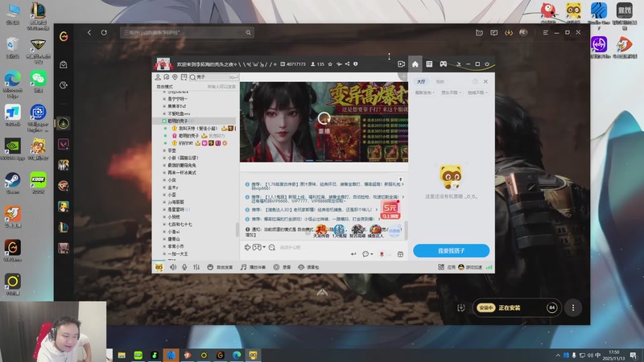Toggle 自由发言 free speech mode
Image resolution: width=644 pixels, height=362 pixels.
click(x=220, y=267)
